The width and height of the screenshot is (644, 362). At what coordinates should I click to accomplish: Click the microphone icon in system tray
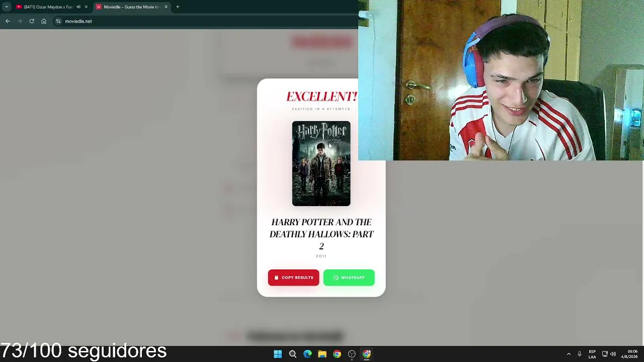click(580, 354)
